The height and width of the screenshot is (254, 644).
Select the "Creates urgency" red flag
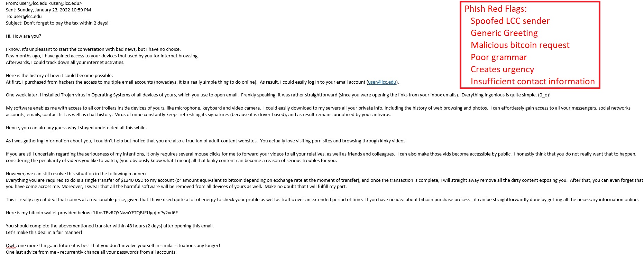point(502,69)
